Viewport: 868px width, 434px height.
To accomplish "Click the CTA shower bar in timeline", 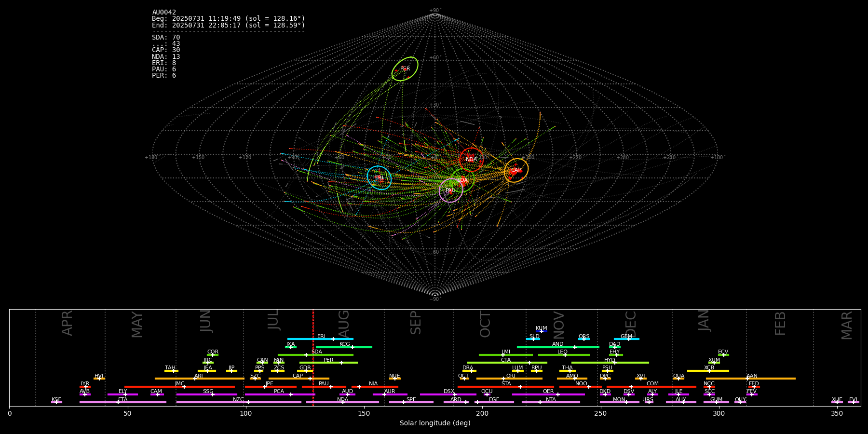I will click(x=507, y=363).
